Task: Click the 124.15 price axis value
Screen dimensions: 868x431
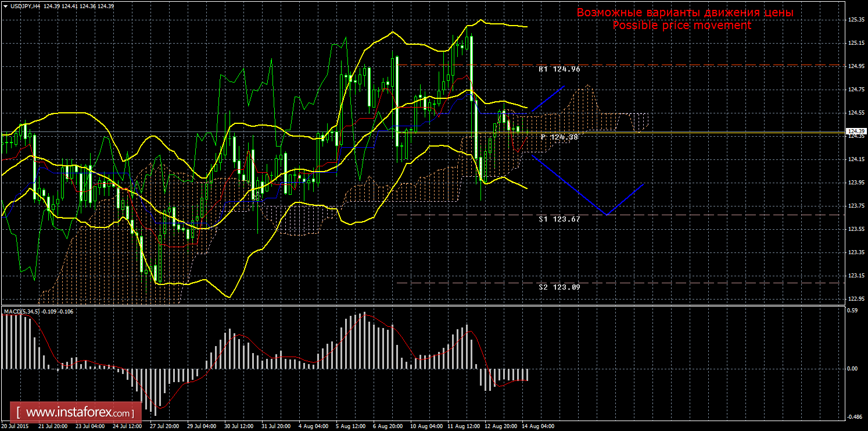Action: 856,159
